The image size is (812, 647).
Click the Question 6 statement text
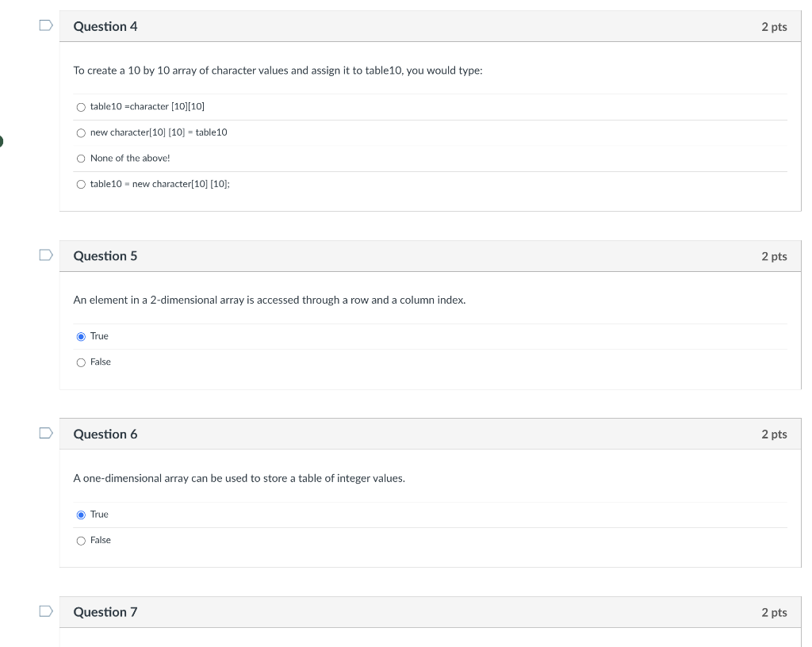(x=239, y=478)
